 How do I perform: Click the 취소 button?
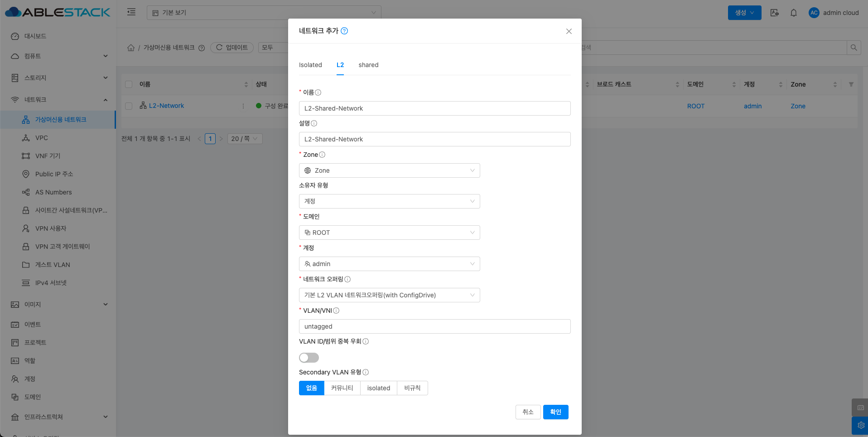(528, 412)
